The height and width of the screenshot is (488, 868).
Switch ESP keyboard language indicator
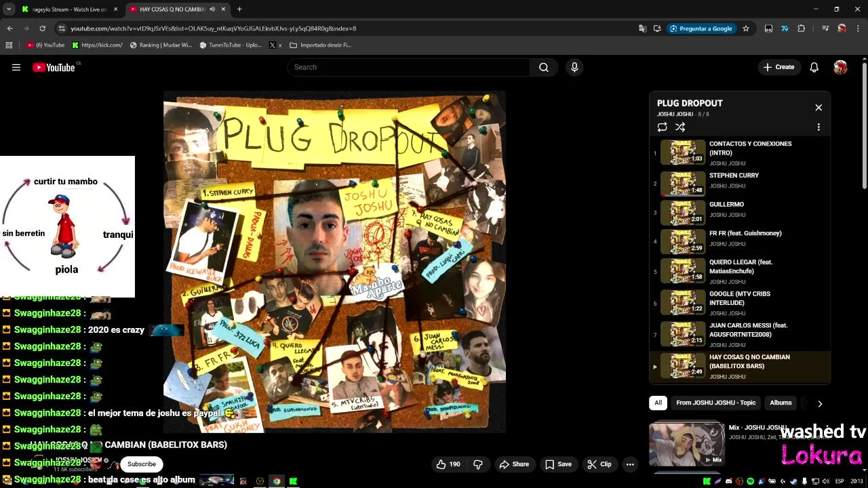840,481
